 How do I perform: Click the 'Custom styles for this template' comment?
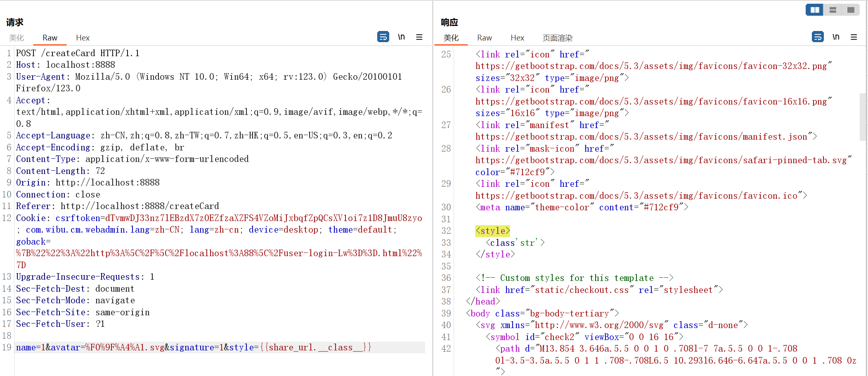pos(575,278)
